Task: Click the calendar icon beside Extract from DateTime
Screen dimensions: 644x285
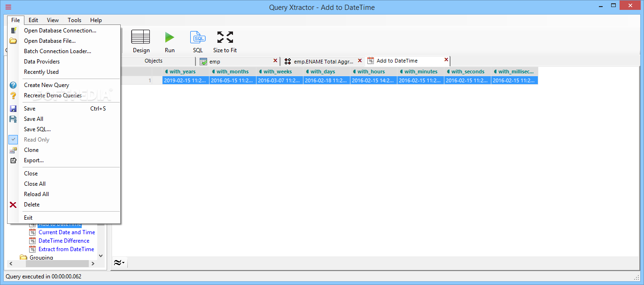Action: [x=32, y=249]
